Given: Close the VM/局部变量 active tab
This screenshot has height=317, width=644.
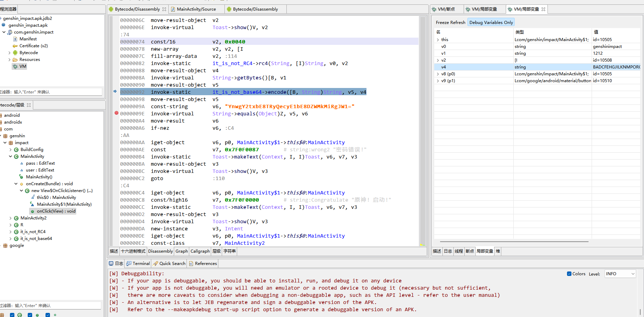Looking at the screenshot, I should tap(543, 9).
